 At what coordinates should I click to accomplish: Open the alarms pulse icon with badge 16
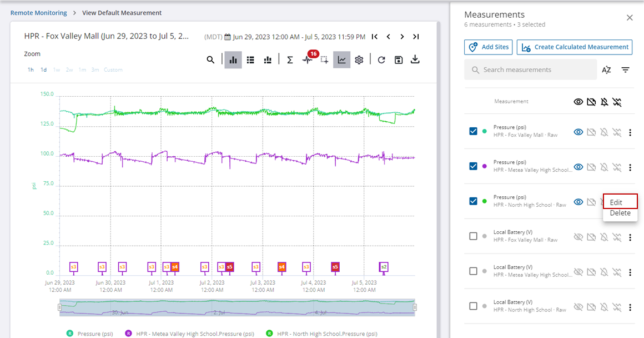308,60
